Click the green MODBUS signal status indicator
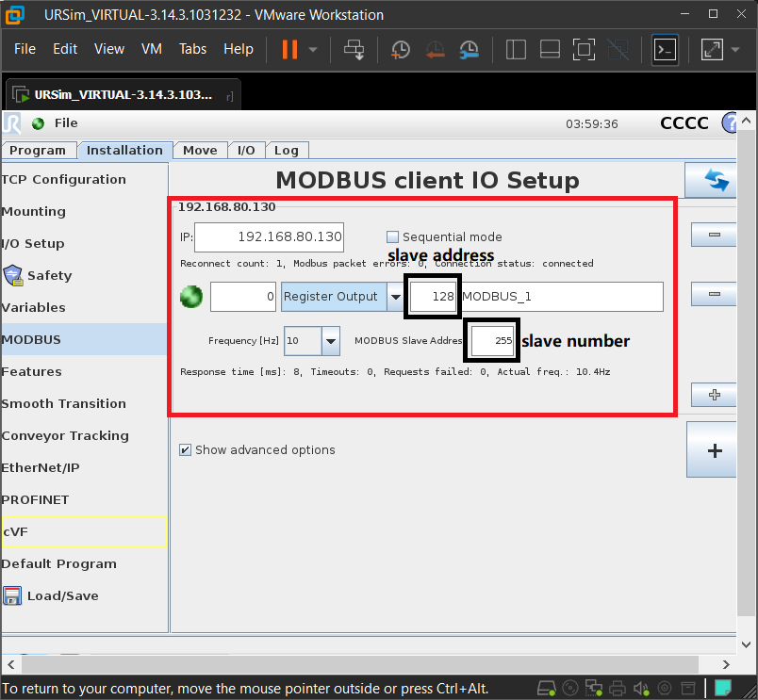 pyautogui.click(x=191, y=296)
